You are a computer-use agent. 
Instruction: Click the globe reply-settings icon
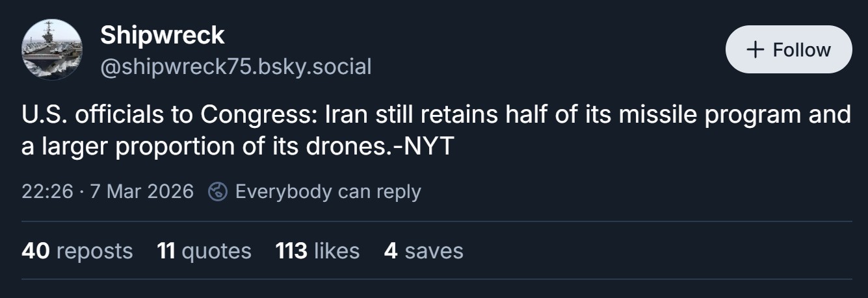(x=218, y=192)
